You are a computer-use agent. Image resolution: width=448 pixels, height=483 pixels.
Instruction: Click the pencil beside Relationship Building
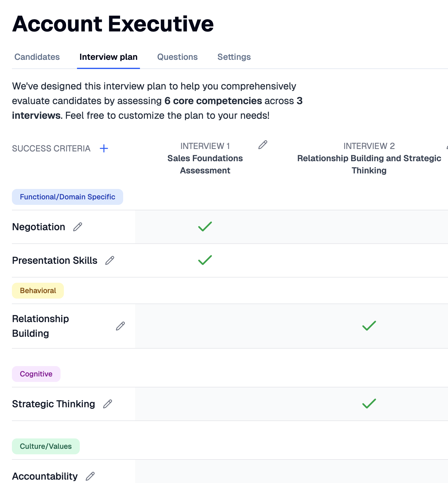[120, 326]
